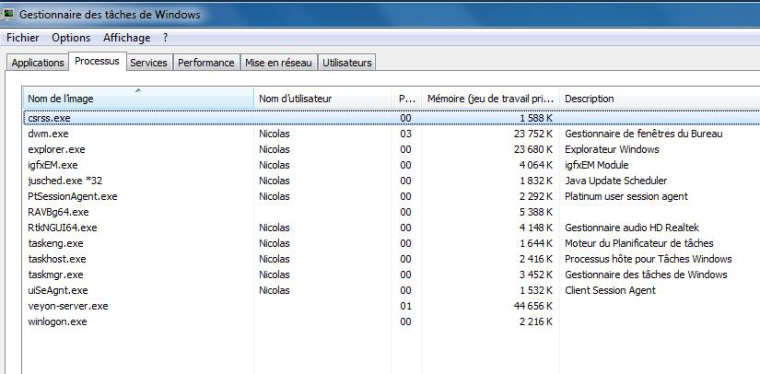
Task: Click Moteur du Planificateur de tâches description
Action: click(639, 243)
